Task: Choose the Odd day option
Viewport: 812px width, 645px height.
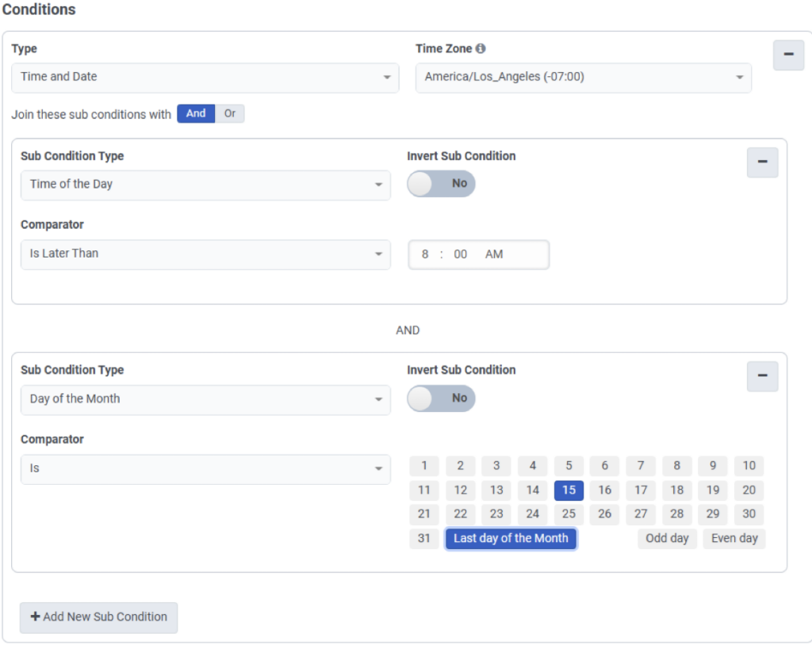Action: [x=667, y=538]
